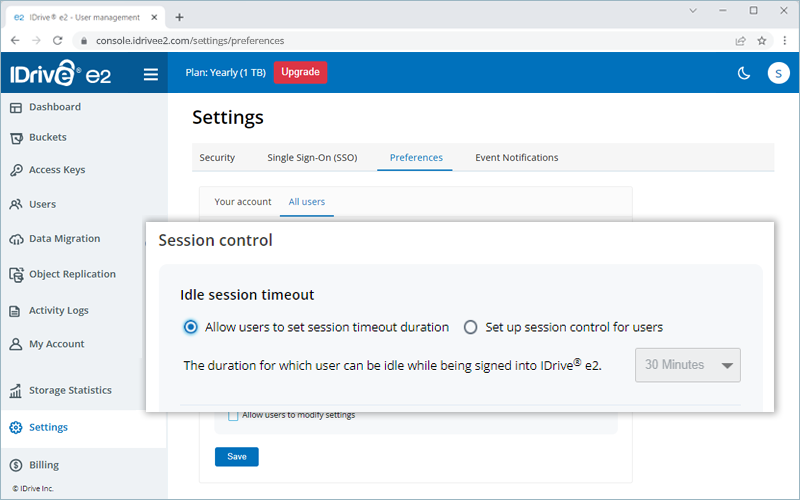Click the Access Keys key icon
Viewport: 800px width, 500px height.
click(16, 170)
